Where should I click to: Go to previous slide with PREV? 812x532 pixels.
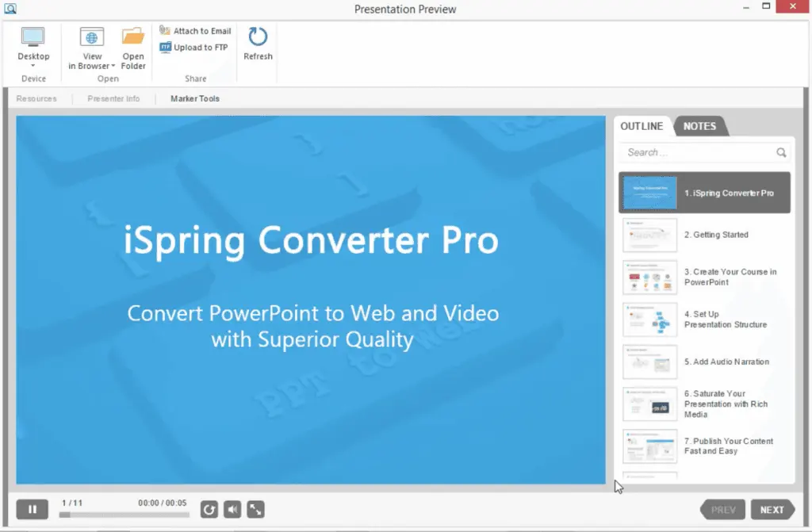pyautogui.click(x=722, y=510)
